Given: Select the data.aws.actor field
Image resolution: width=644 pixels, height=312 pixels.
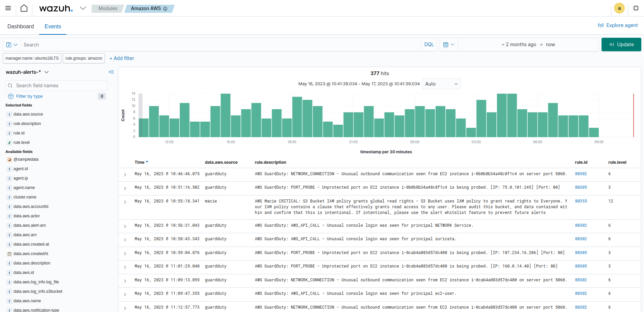Looking at the screenshot, I should (x=27, y=216).
